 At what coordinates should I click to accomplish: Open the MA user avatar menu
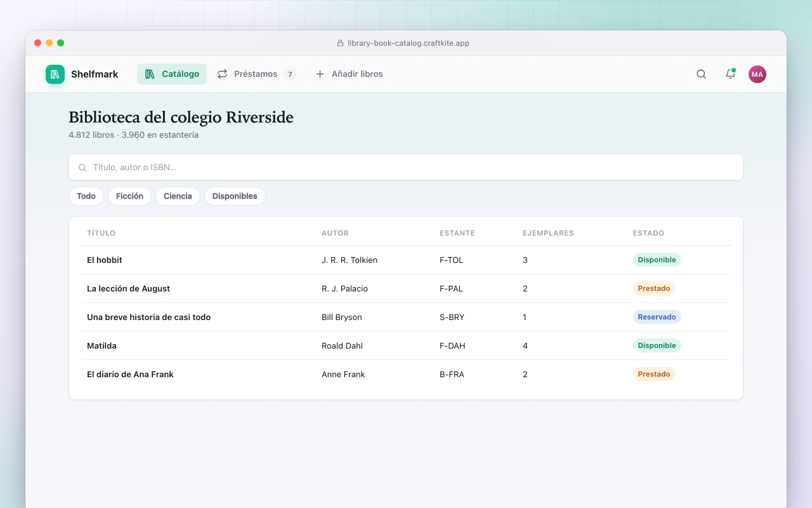click(757, 74)
